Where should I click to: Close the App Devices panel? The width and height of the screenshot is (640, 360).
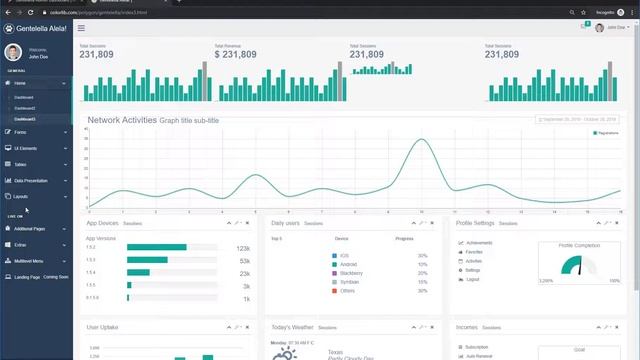[x=247, y=223]
